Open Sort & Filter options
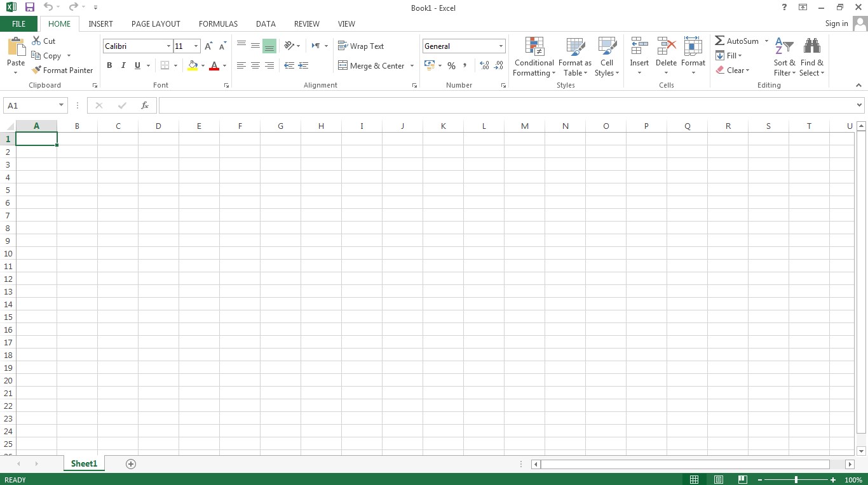This screenshot has height=485, width=868. [x=784, y=57]
